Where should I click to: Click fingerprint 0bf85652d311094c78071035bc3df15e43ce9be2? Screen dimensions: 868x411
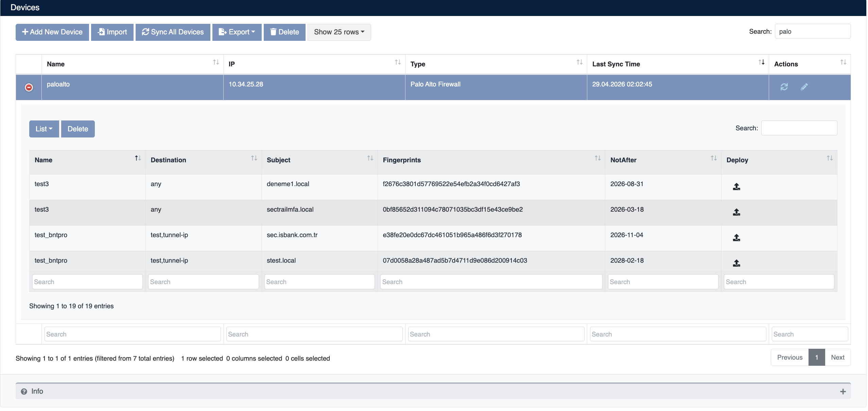453,209
